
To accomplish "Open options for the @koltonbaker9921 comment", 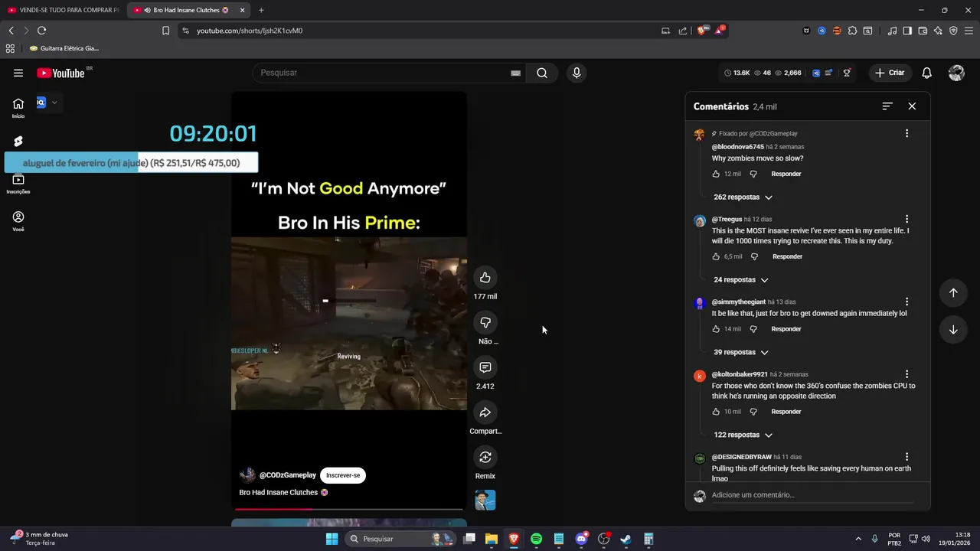I will point(907,374).
